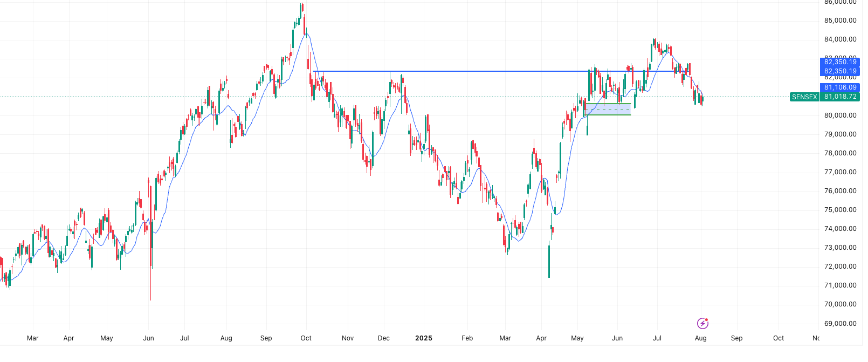Image resolution: width=868 pixels, height=362 pixels.
Task: Click the 72,000.00 price axis label
Action: tap(840, 267)
